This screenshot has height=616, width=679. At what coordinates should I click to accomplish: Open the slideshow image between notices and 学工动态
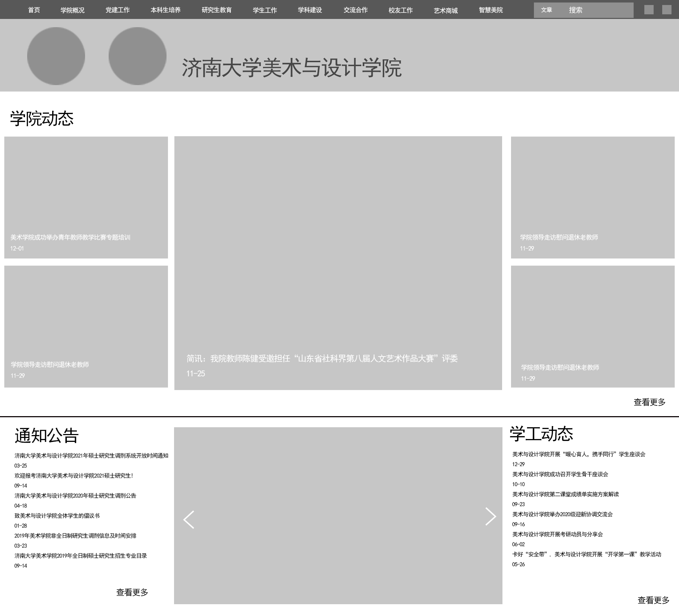coord(338,516)
